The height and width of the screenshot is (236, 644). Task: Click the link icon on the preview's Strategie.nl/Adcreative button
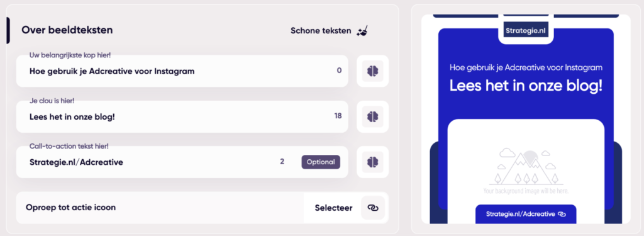(562, 214)
